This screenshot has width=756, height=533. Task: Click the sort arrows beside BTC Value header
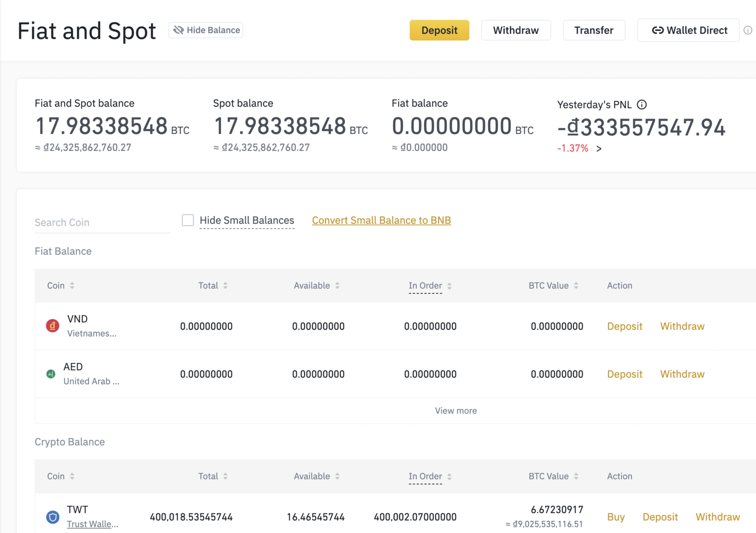pos(576,285)
